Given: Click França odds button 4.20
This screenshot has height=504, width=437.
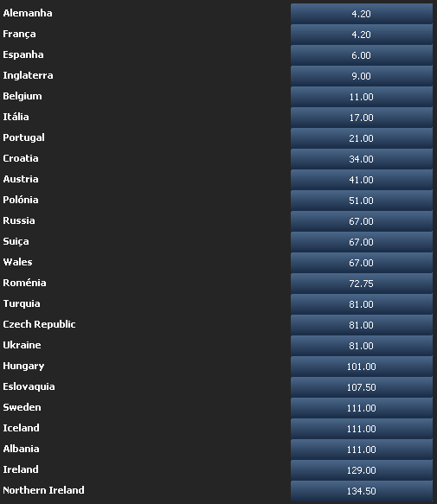Looking at the screenshot, I should (362, 35).
